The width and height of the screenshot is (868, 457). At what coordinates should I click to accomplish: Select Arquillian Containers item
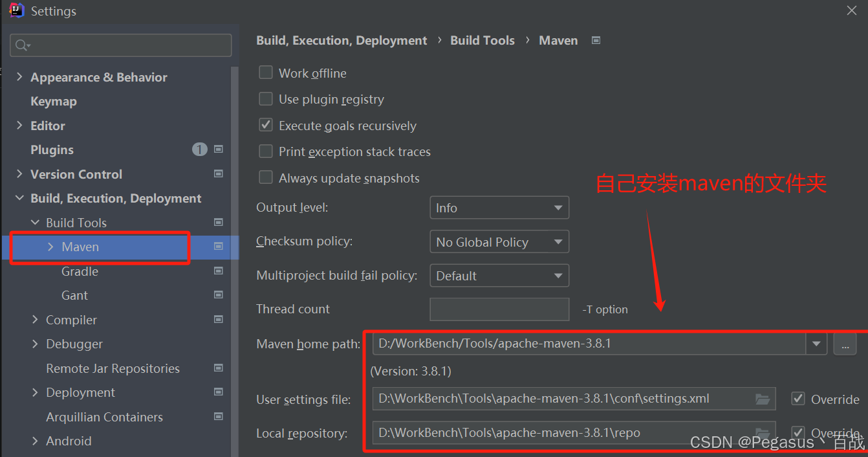pos(104,417)
